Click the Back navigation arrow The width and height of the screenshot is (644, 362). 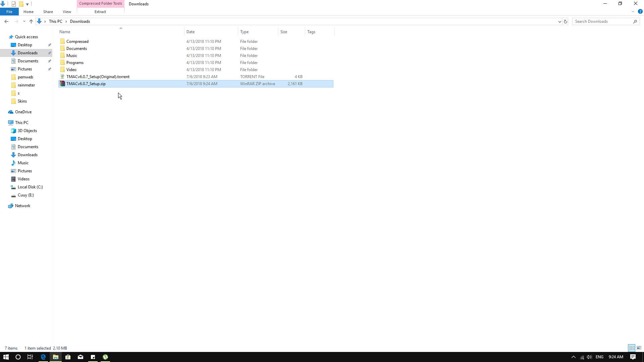pos(6,21)
